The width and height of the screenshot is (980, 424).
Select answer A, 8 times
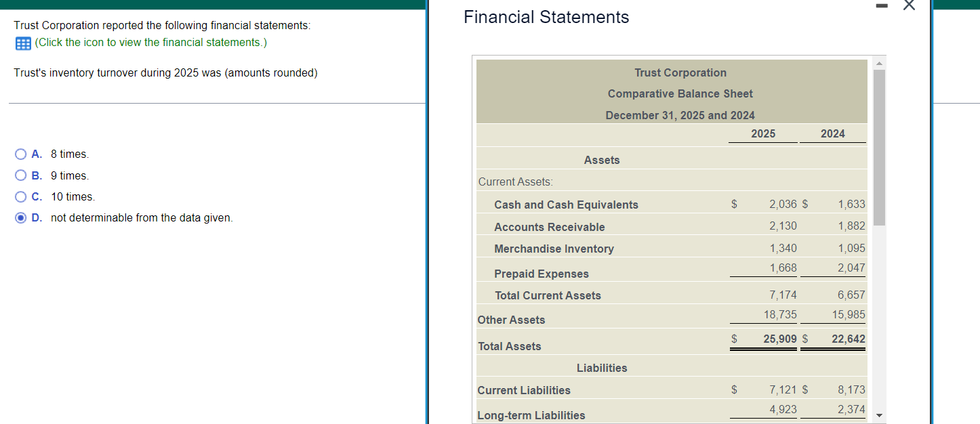[x=20, y=154]
